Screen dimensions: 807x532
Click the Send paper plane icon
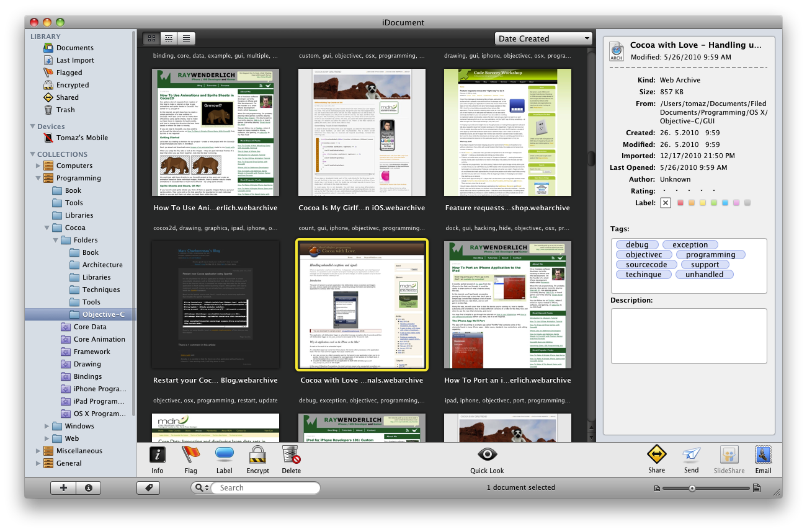pyautogui.click(x=691, y=455)
